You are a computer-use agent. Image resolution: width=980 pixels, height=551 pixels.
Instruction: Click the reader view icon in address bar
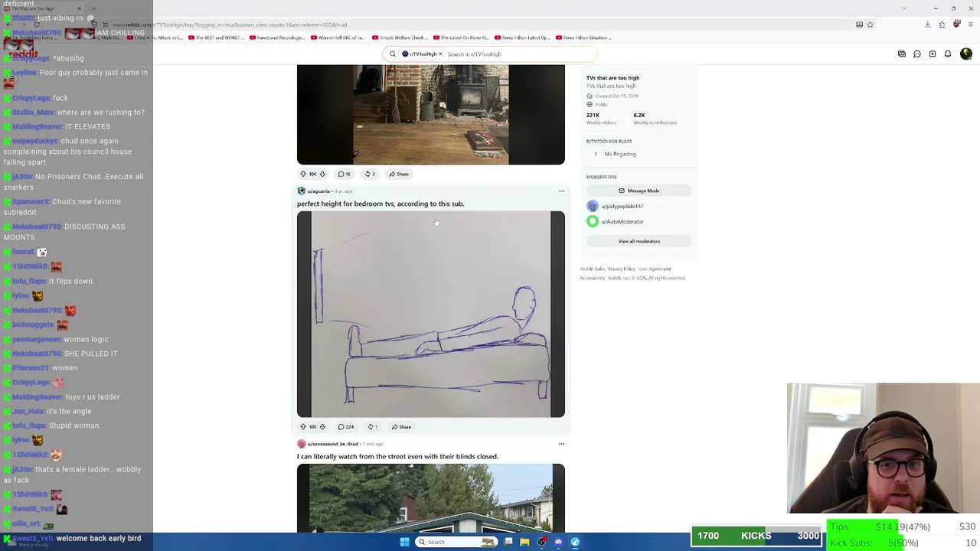tap(859, 24)
